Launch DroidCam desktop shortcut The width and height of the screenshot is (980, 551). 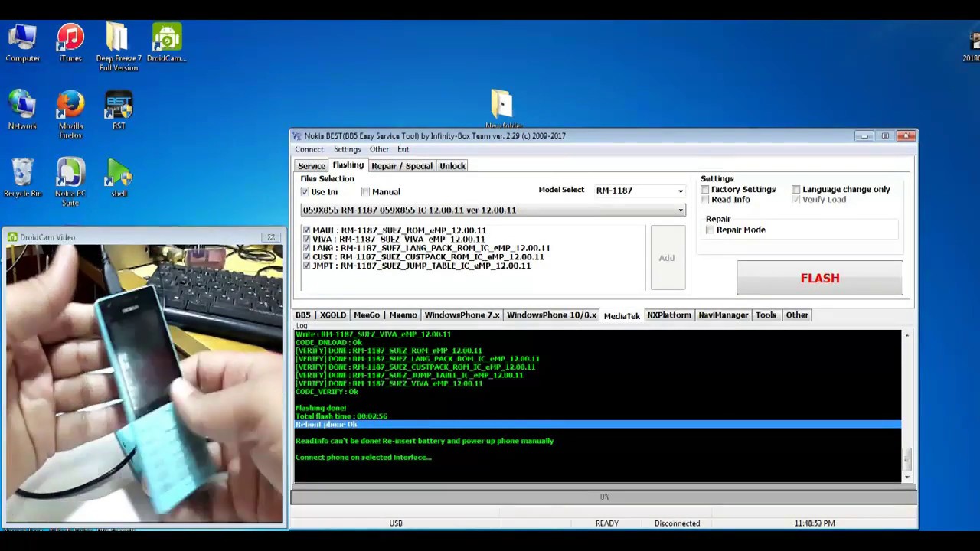167,43
